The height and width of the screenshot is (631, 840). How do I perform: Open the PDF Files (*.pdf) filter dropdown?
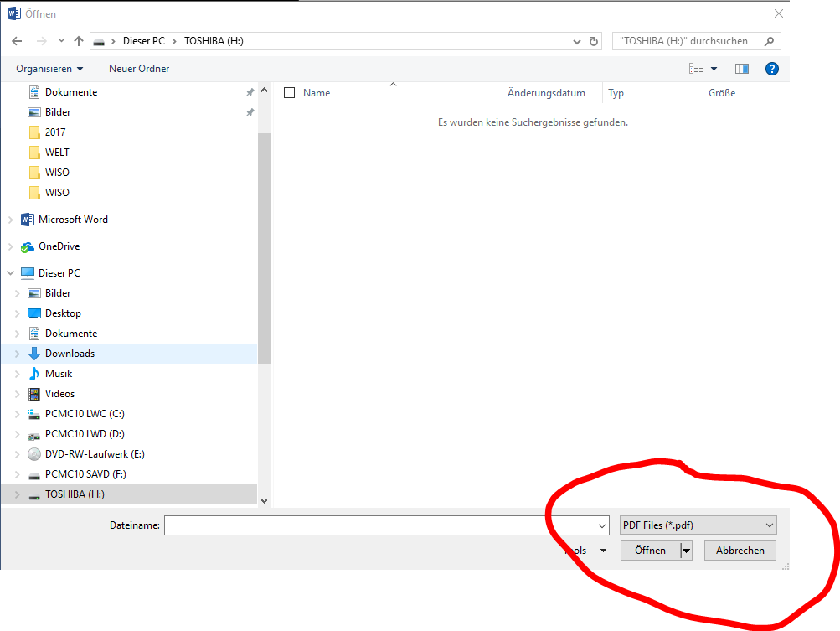click(698, 525)
